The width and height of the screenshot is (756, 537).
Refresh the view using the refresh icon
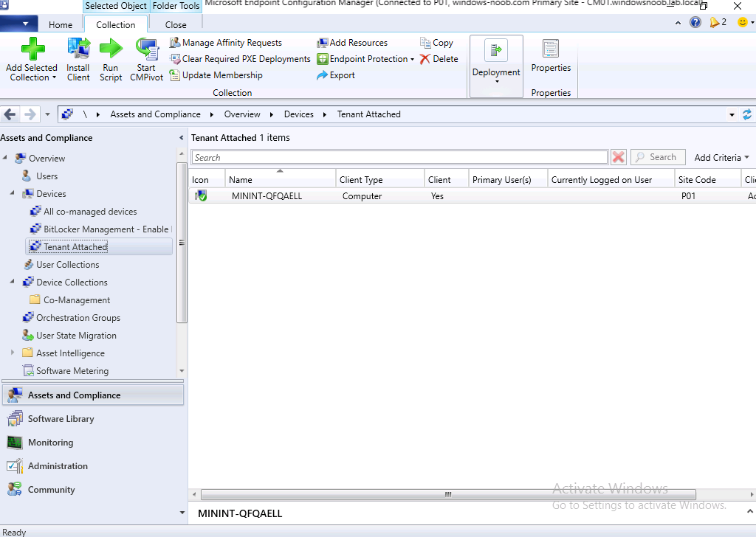click(x=747, y=114)
